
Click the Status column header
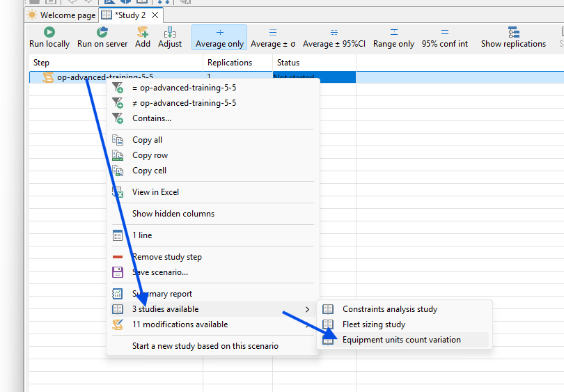click(x=314, y=63)
